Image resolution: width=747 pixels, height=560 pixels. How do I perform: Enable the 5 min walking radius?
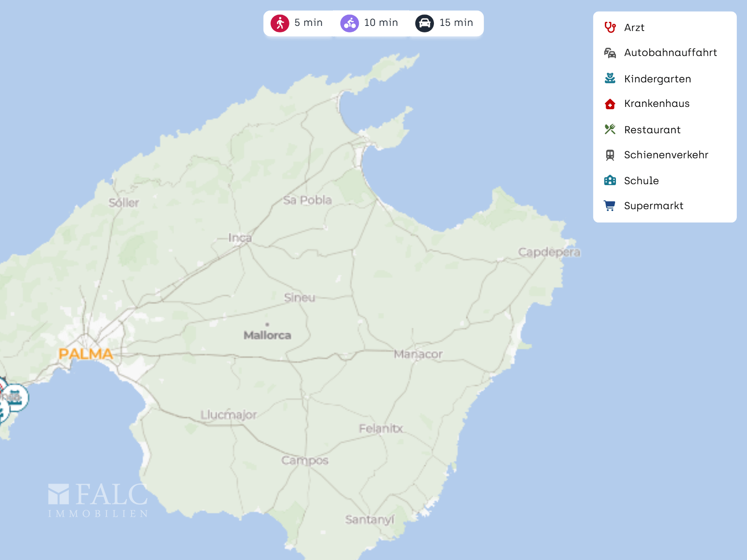point(297,23)
